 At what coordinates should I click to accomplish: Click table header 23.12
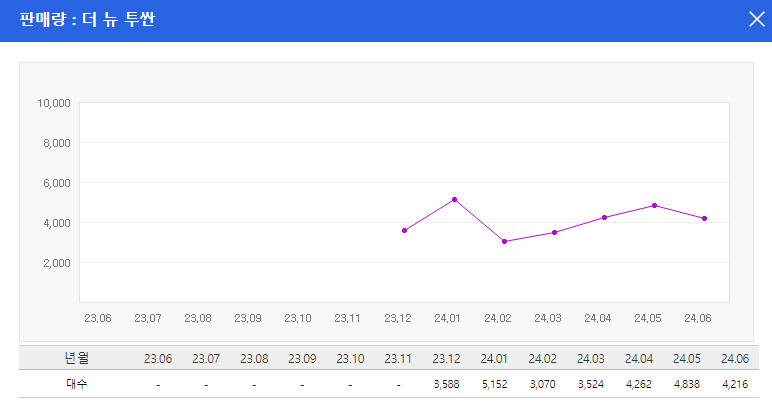[x=446, y=359]
